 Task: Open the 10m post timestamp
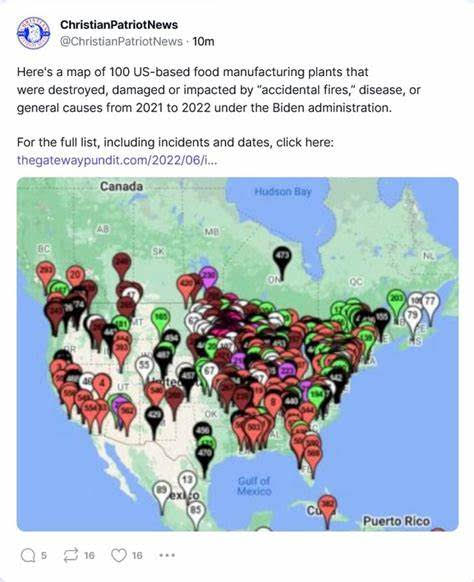[203, 41]
